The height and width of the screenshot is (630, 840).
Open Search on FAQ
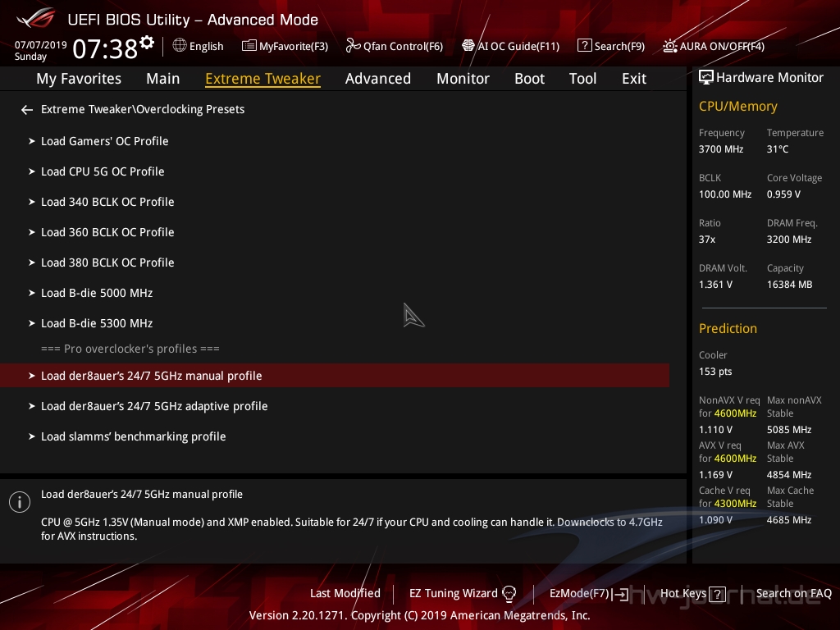(x=793, y=594)
